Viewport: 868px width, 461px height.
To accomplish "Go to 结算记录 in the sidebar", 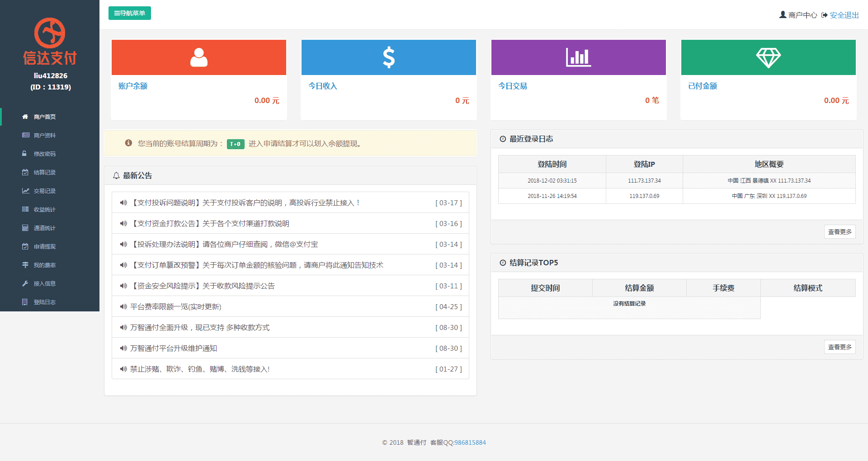I will (x=44, y=172).
